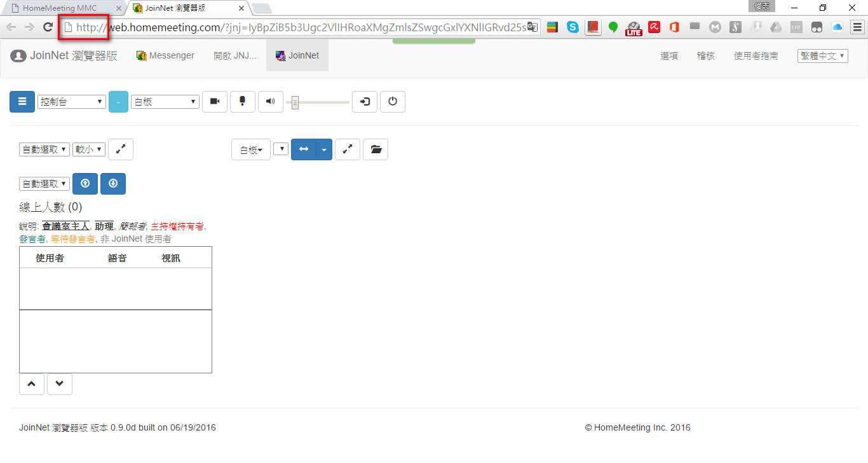Toggle the video camera button
This screenshot has width=868, height=463.
coord(215,102)
